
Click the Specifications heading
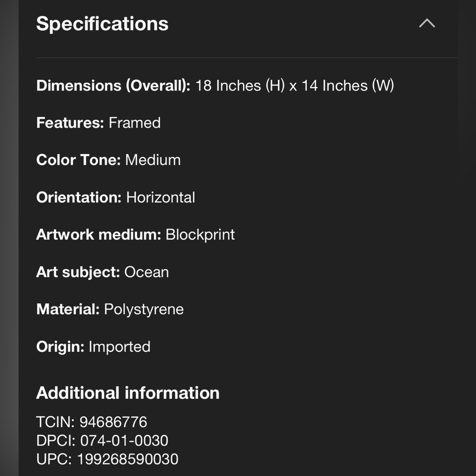tap(102, 24)
